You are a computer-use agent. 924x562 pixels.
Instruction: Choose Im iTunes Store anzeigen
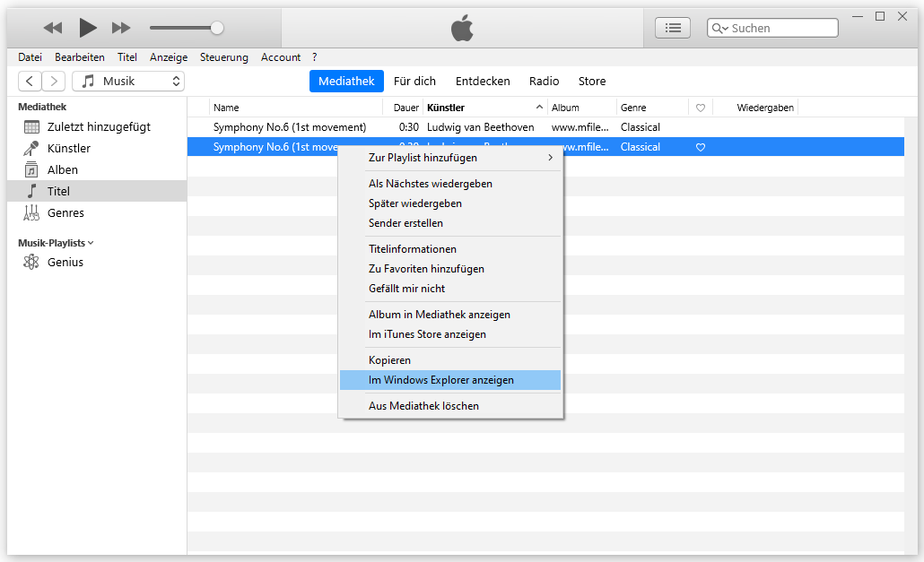(450, 334)
